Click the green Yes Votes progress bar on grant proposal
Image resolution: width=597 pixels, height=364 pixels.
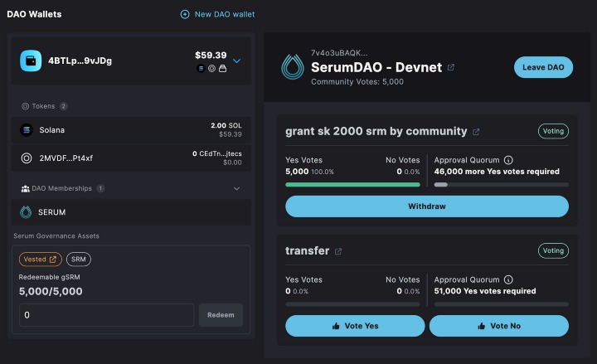tap(352, 185)
